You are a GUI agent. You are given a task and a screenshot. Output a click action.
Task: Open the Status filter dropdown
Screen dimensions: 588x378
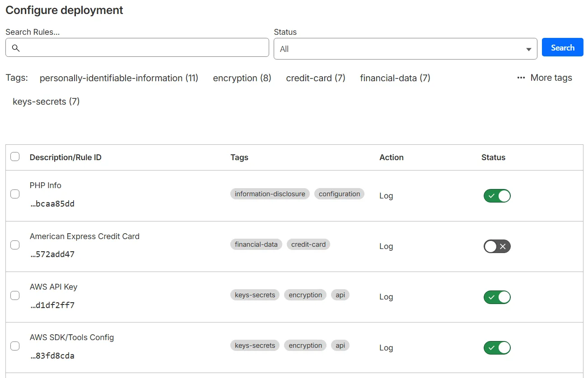pyautogui.click(x=406, y=47)
